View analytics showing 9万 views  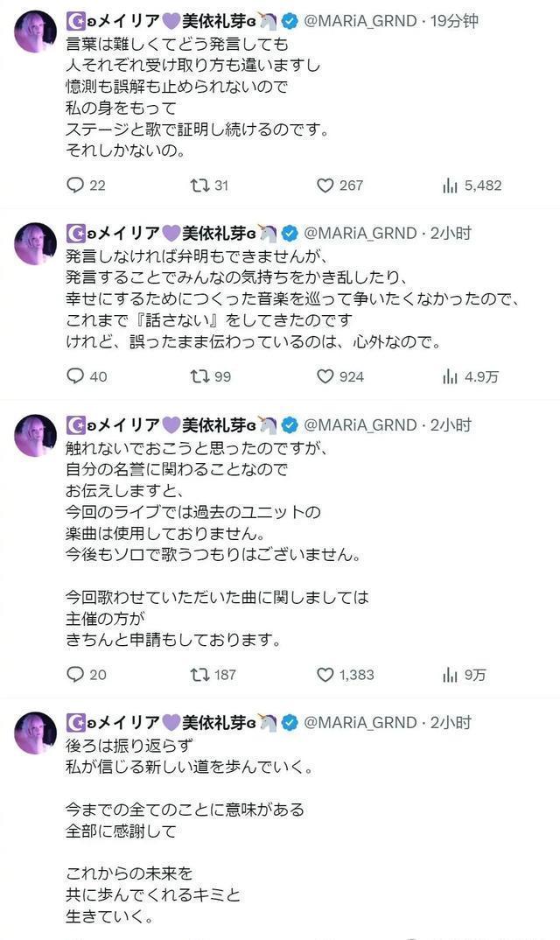(451, 674)
